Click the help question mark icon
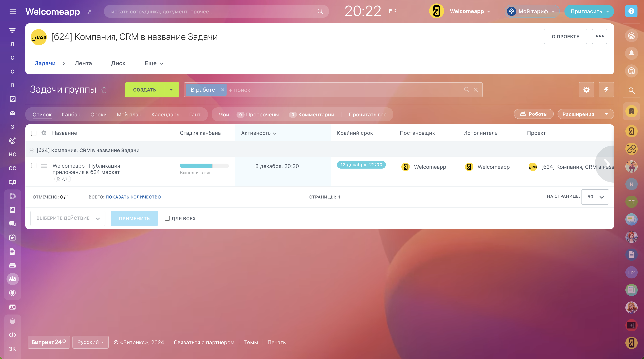This screenshot has height=359, width=644. 631,11
